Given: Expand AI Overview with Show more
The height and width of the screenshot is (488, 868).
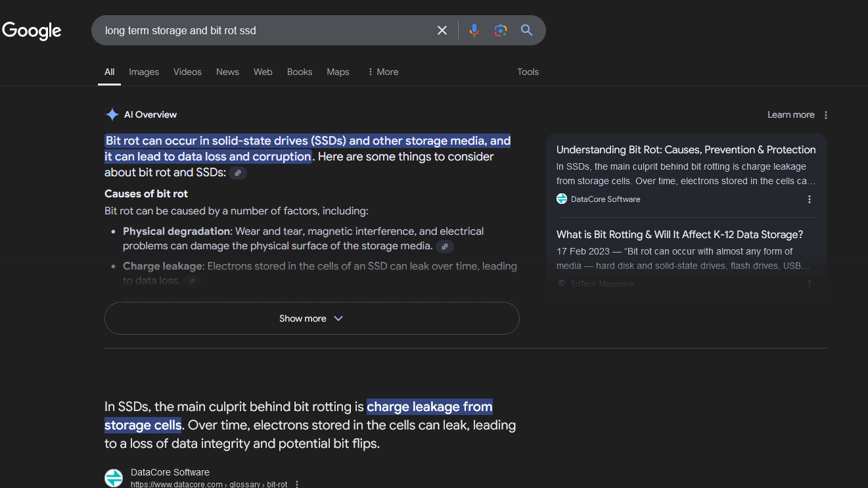Looking at the screenshot, I should 311,318.
